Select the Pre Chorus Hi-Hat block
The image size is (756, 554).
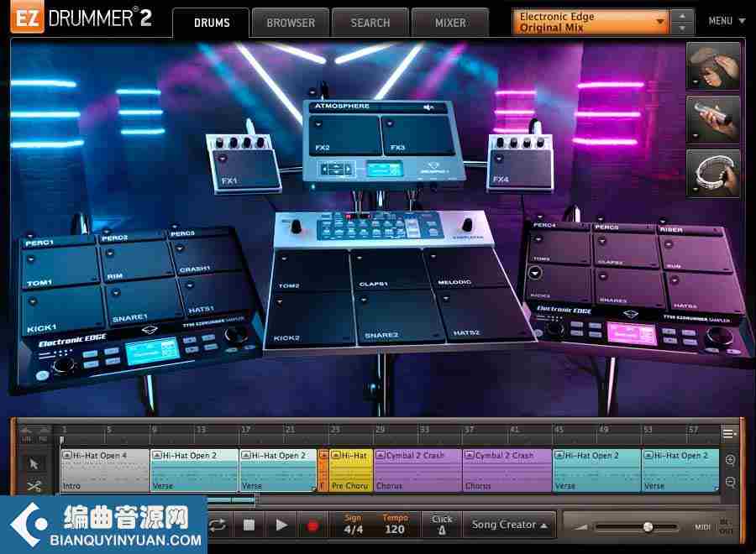click(351, 470)
